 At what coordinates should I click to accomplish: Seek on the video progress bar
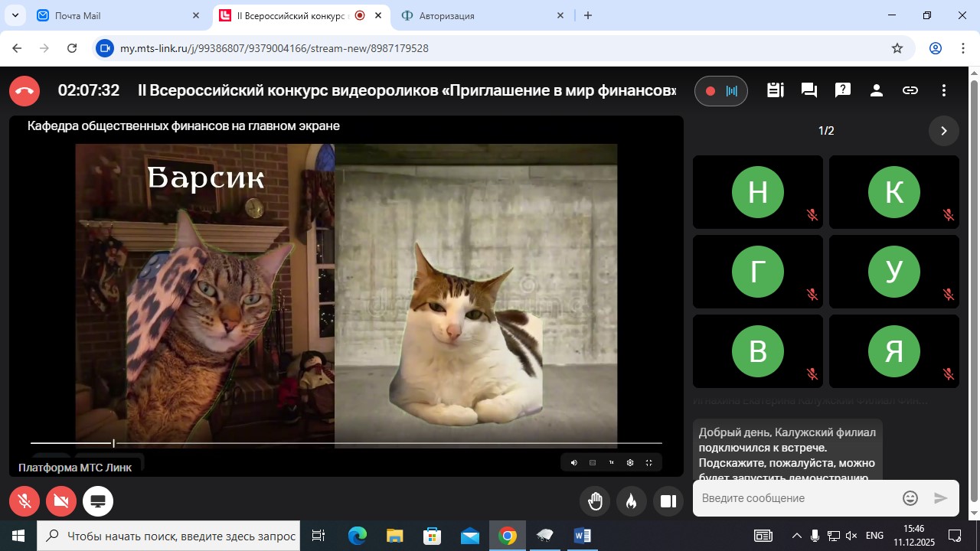pos(345,443)
